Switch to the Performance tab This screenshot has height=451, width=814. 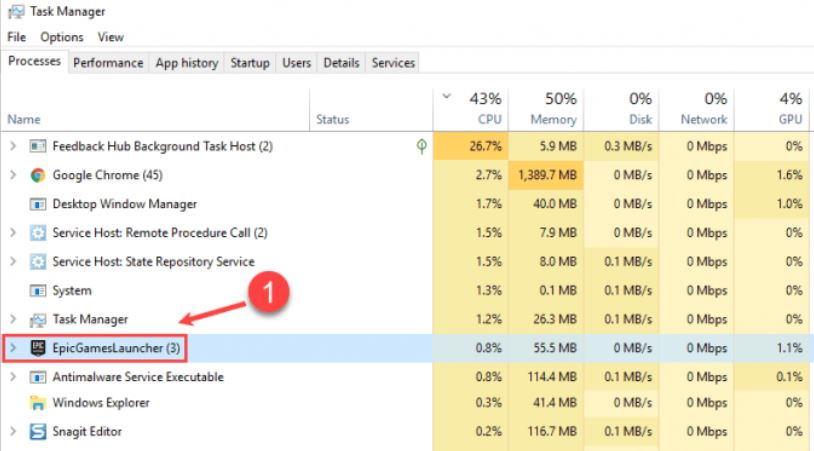(108, 62)
